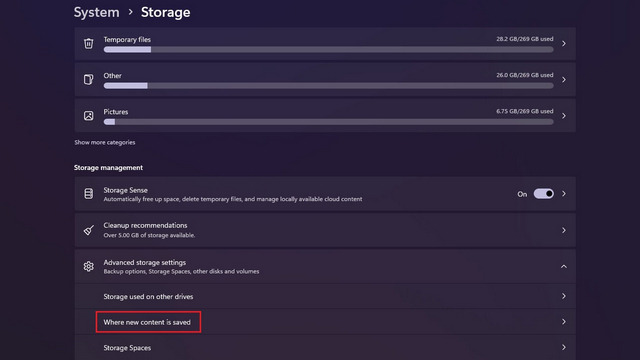
Task: Open Where new content is saved chevron
Action: [x=564, y=322]
